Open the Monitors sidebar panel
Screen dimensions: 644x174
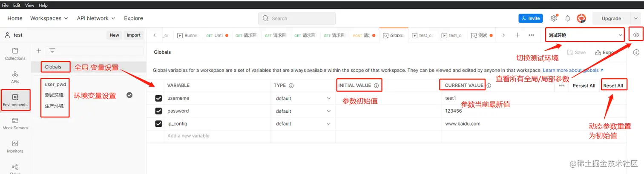pos(15,147)
